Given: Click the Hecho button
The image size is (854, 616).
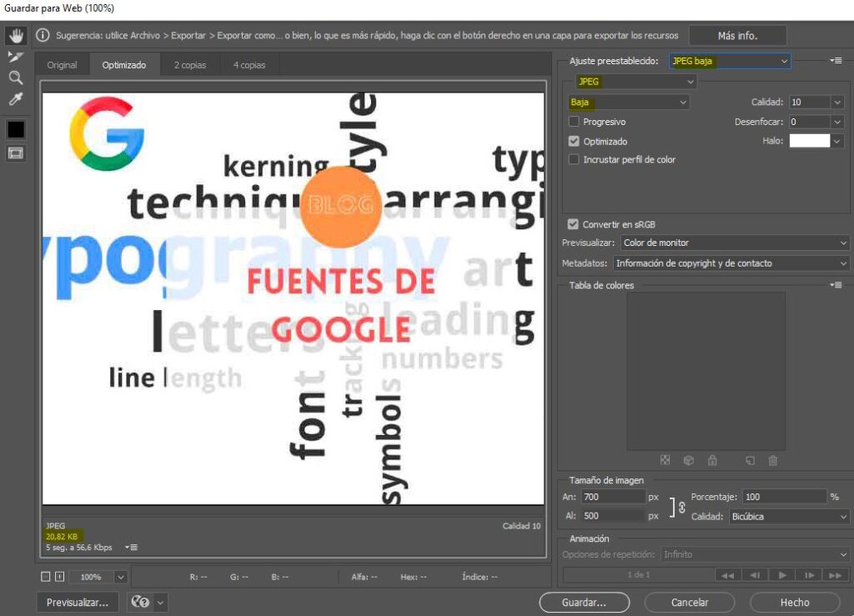Looking at the screenshot, I should tap(795, 603).
